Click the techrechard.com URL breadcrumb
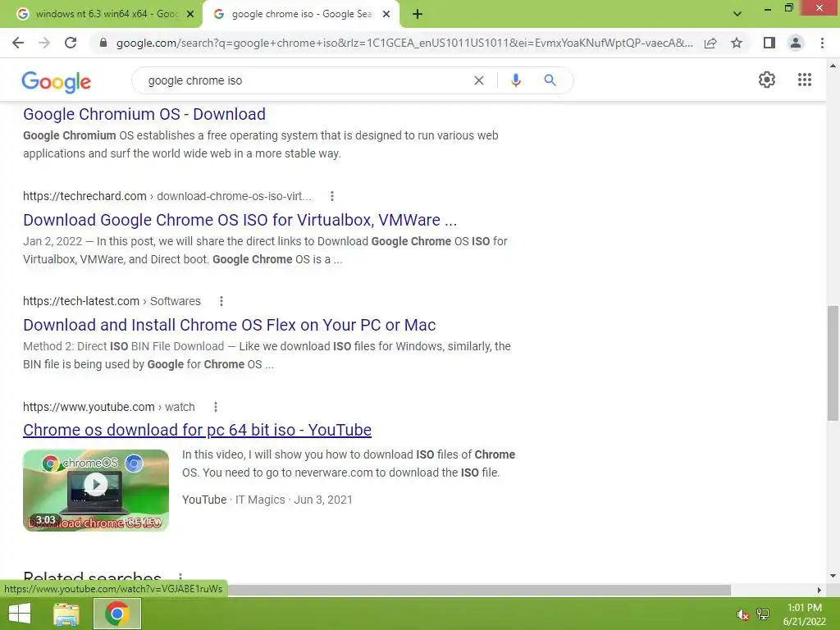This screenshot has height=630, width=840. (x=167, y=196)
